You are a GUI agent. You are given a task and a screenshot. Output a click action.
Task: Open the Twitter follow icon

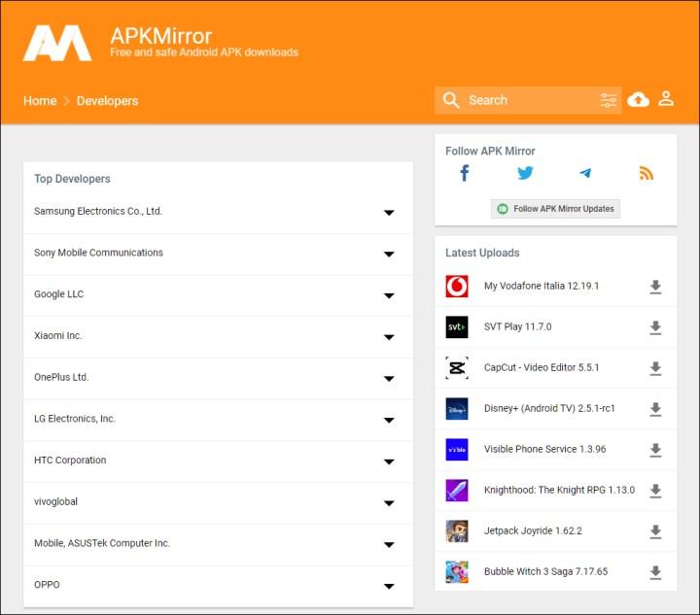point(525,173)
